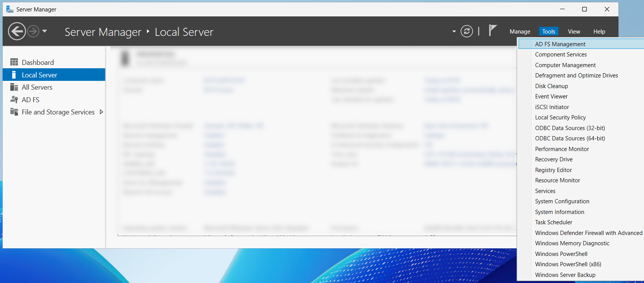Close the Tools menu

pyautogui.click(x=549, y=32)
